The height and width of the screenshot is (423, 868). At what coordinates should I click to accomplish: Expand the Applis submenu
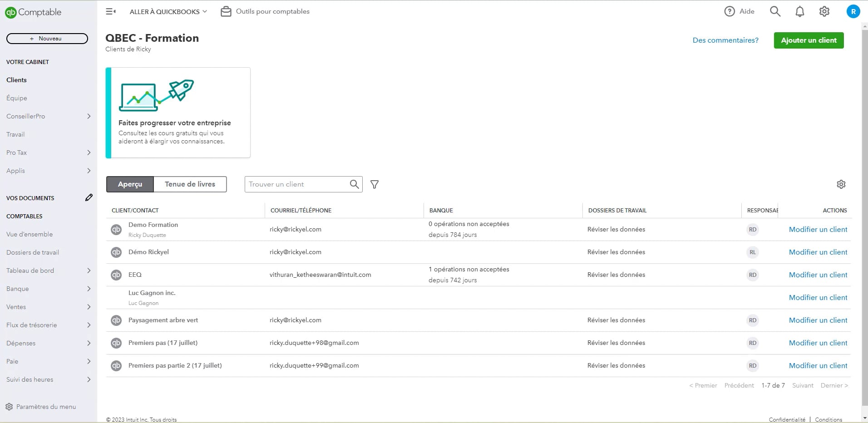(89, 171)
